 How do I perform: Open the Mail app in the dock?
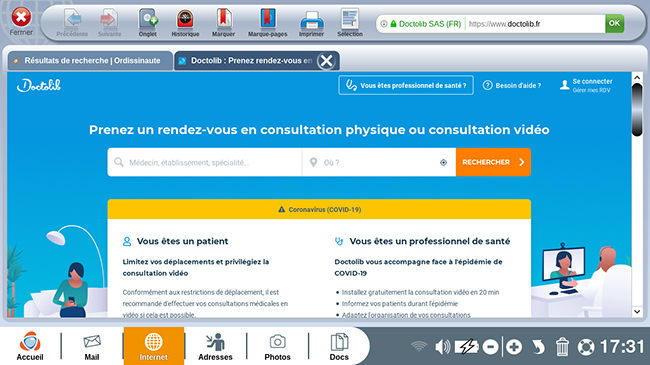click(92, 346)
